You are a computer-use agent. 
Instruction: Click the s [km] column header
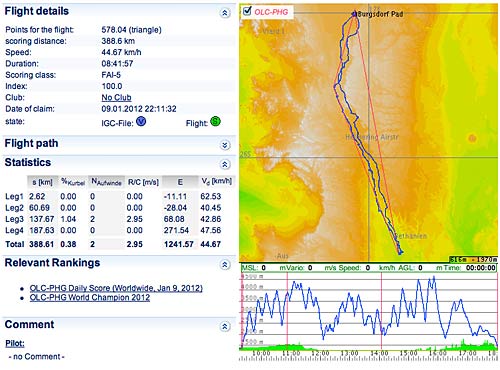coord(42,182)
